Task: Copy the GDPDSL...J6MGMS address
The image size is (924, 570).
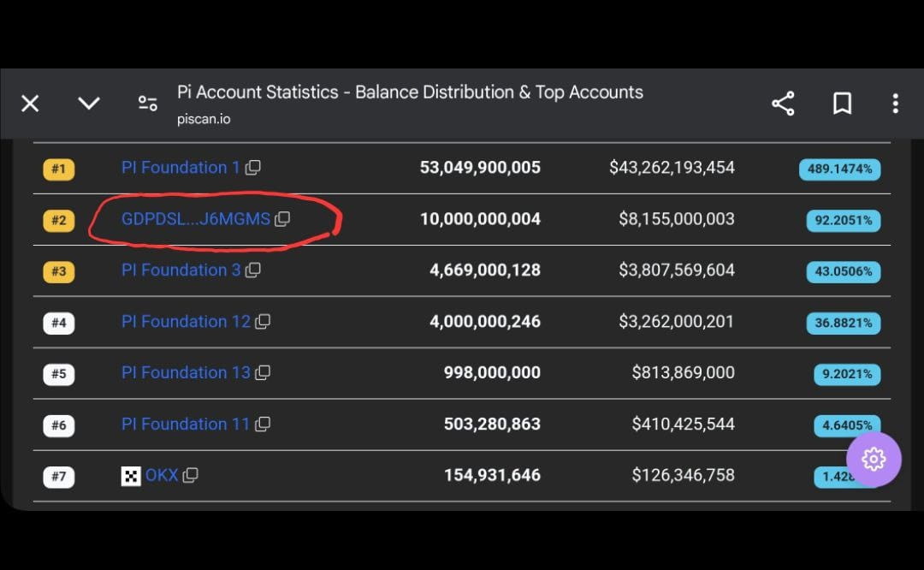Action: coord(282,219)
